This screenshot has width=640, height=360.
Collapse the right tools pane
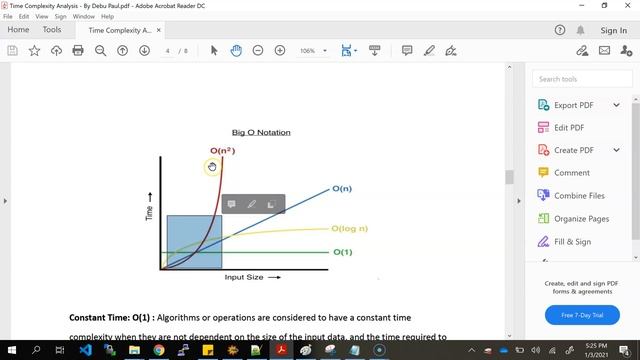(x=519, y=201)
